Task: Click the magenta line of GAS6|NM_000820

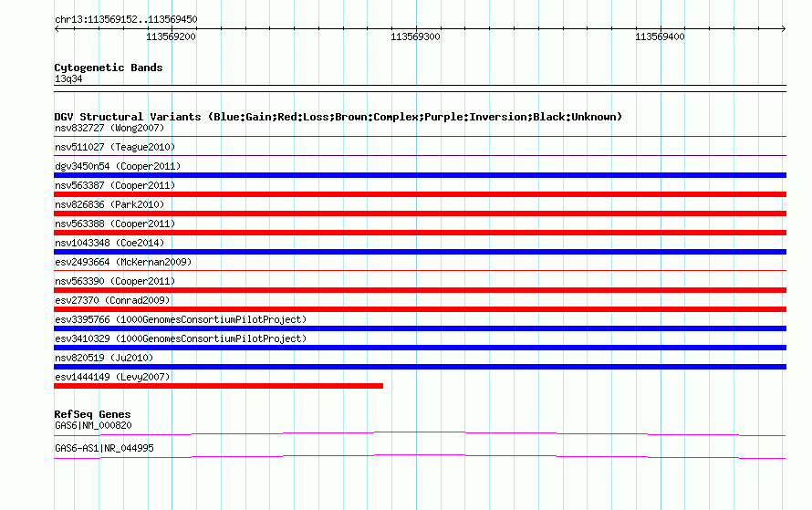Action: coord(420,433)
